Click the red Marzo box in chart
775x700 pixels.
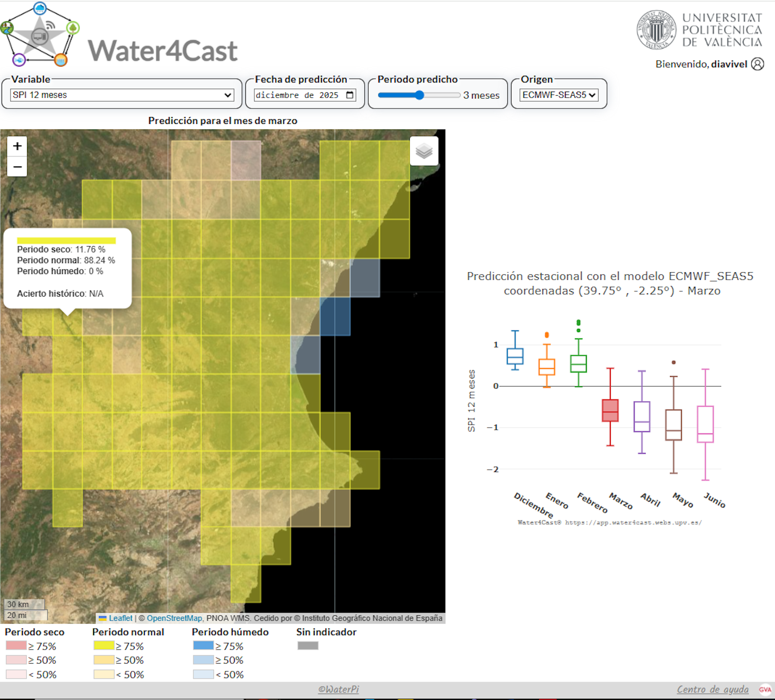pyautogui.click(x=610, y=411)
